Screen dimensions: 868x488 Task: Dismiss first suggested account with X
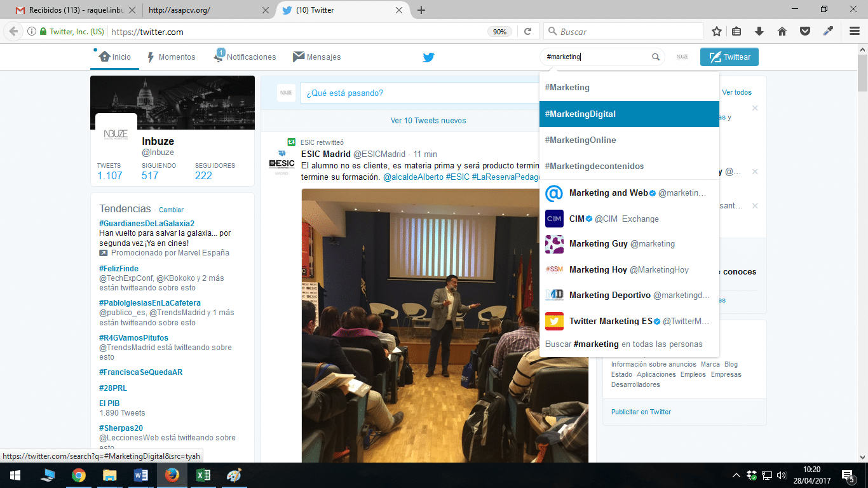coord(755,109)
